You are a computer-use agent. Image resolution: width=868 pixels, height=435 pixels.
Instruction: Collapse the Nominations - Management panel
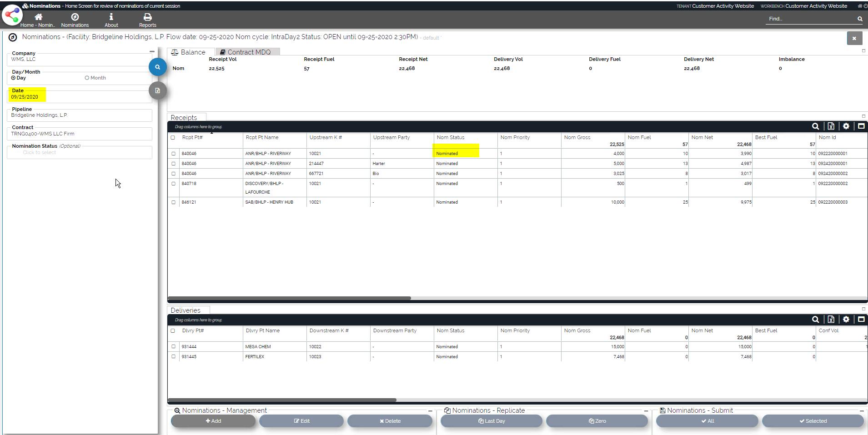point(430,410)
